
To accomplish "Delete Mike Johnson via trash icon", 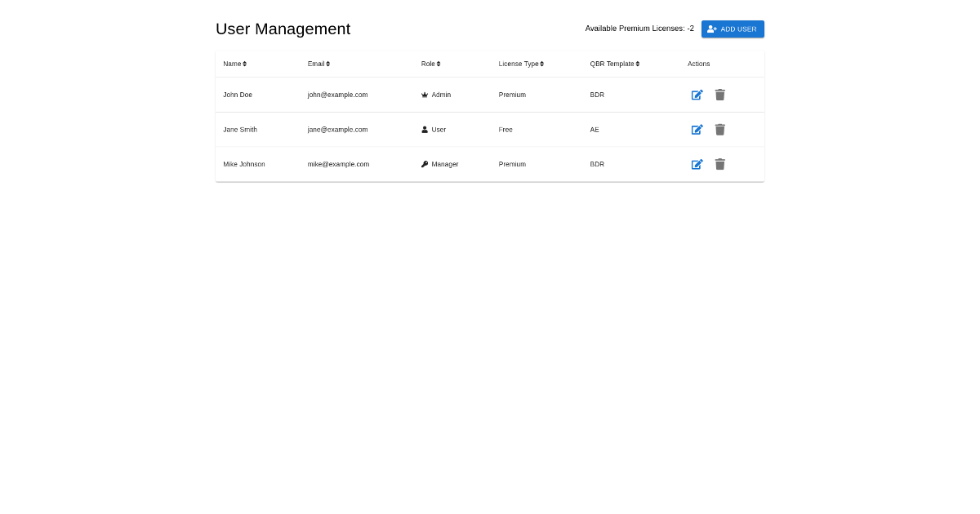I will [x=719, y=164].
